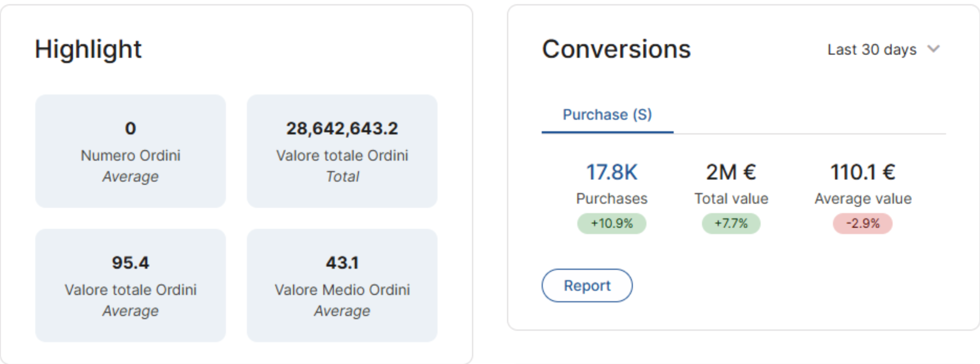Select the Valore totale Ordini Average card
The image size is (980, 364).
pos(130,285)
